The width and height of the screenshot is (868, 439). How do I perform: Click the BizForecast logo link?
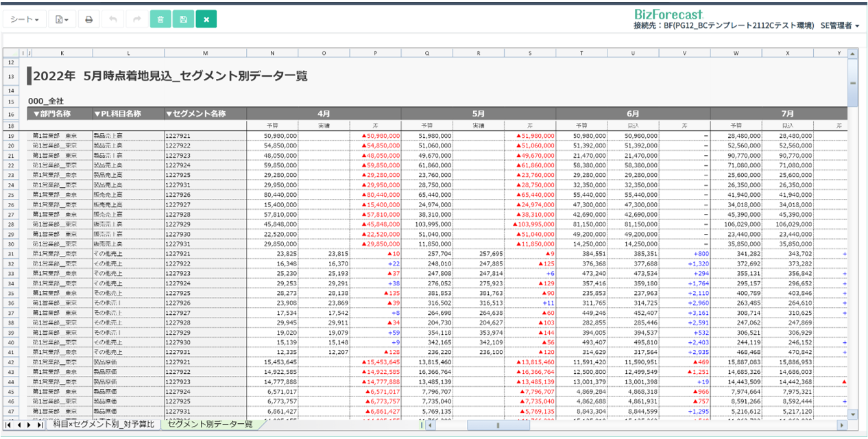(668, 13)
